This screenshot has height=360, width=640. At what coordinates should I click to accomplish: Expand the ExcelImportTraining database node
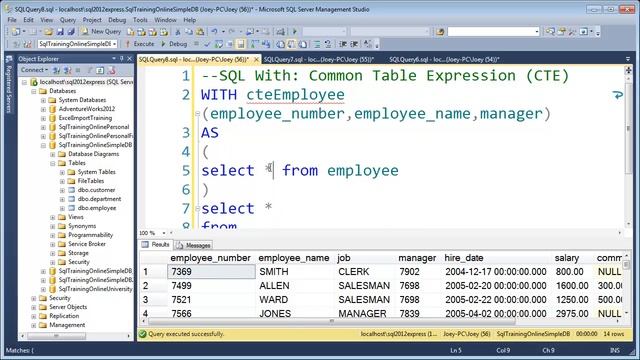point(43,118)
